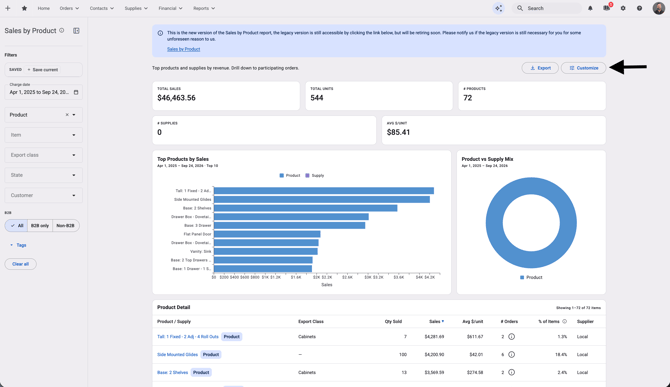Go to Home in the navigation bar
The height and width of the screenshot is (387, 670).
click(x=44, y=8)
